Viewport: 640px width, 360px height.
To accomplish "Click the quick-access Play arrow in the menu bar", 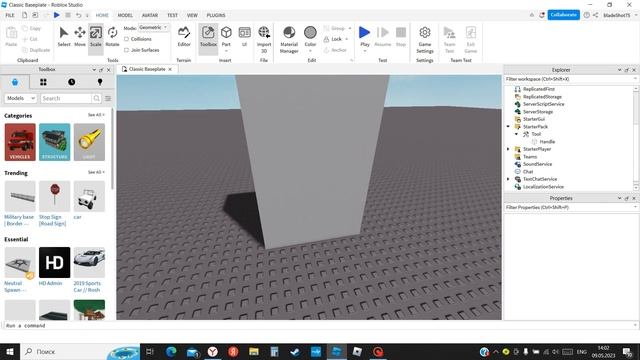I will tap(57, 15).
